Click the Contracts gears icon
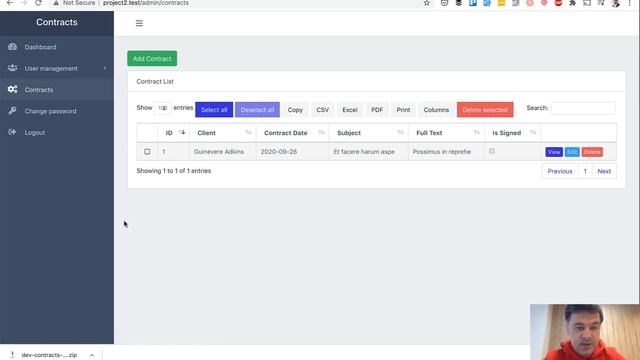Viewport: 640px width, 360px height. coord(12,89)
